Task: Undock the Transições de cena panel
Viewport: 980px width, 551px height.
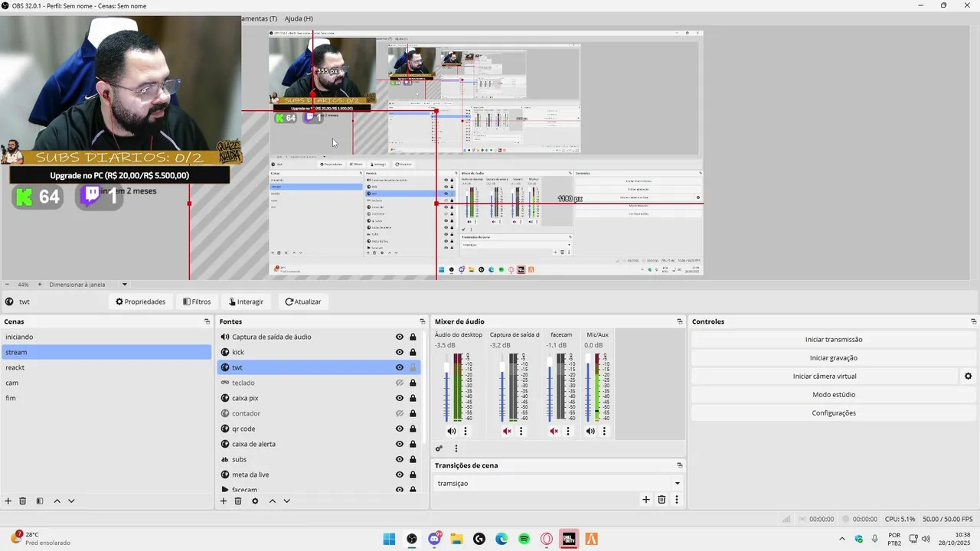Action: pyautogui.click(x=679, y=465)
